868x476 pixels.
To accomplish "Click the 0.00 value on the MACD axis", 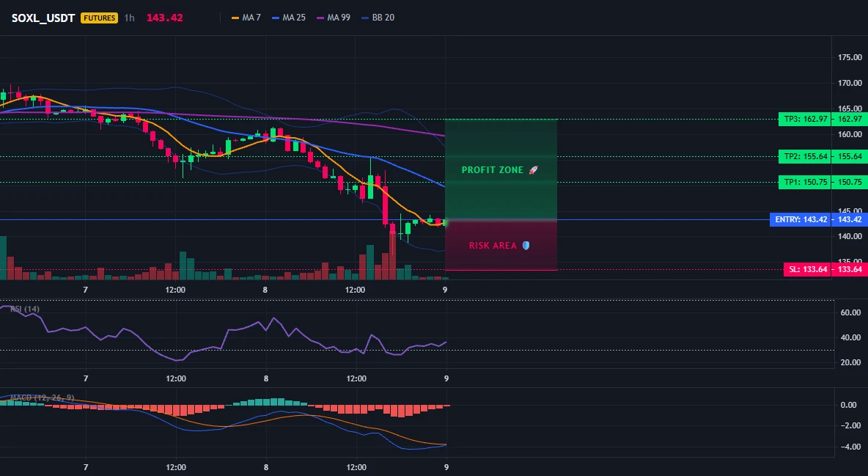I will coord(849,405).
